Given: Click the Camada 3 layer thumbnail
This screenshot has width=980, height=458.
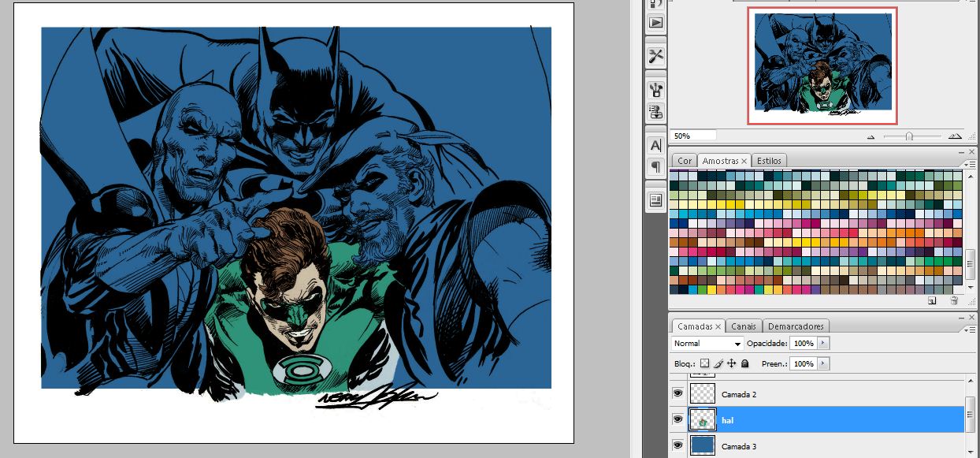Looking at the screenshot, I should (702, 445).
